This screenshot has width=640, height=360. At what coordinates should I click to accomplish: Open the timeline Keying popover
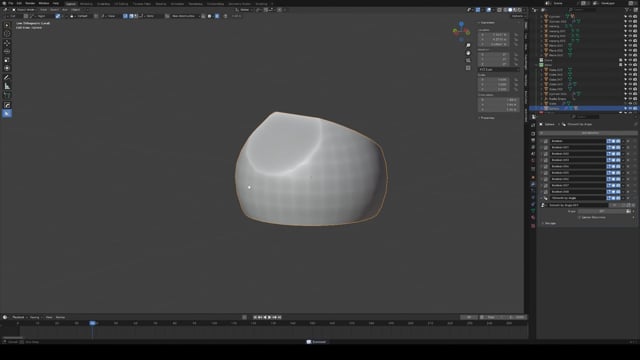point(35,317)
